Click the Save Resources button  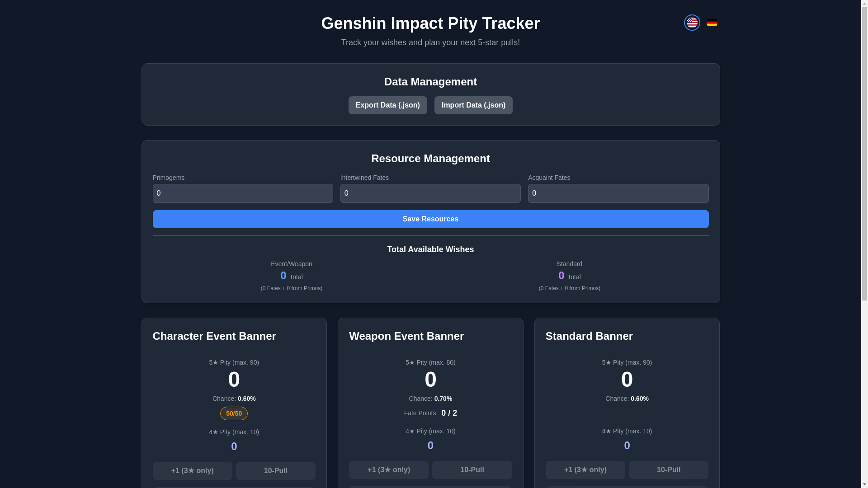click(430, 219)
